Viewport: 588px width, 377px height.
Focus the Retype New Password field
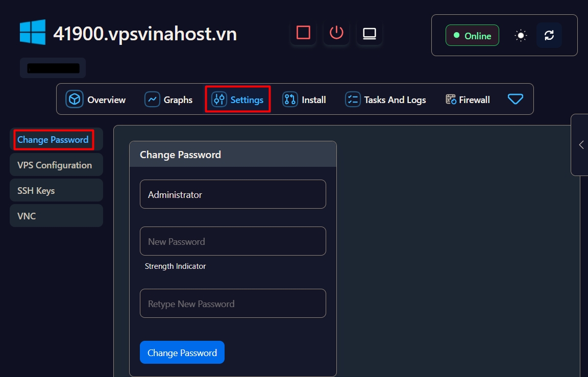233,304
